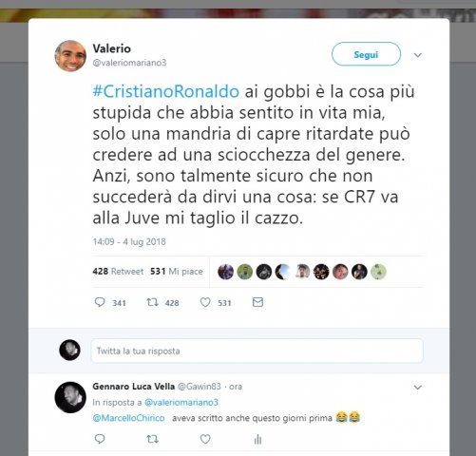Viewport: 476px width, 456px height.
Task: Click into the 'Twitta la tua risposta' field
Action: point(257,351)
